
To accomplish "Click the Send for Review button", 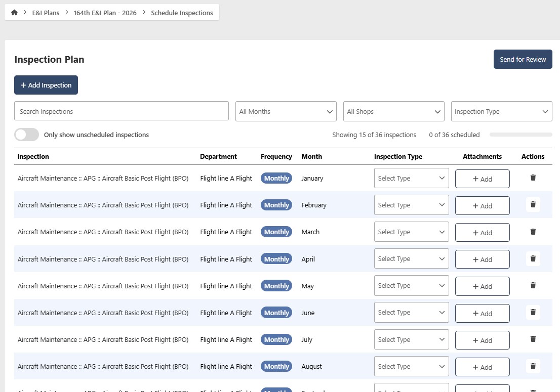I will (x=523, y=59).
